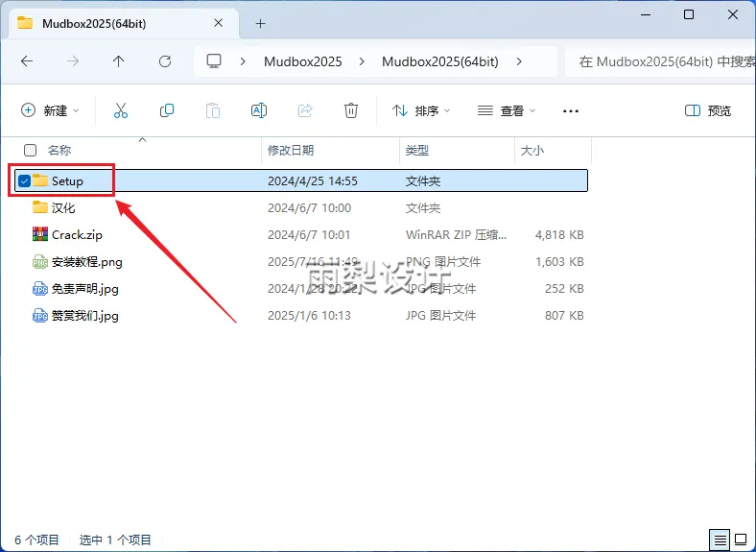Refresh the current folder
Image resolution: width=756 pixels, height=552 pixels.
[165, 61]
